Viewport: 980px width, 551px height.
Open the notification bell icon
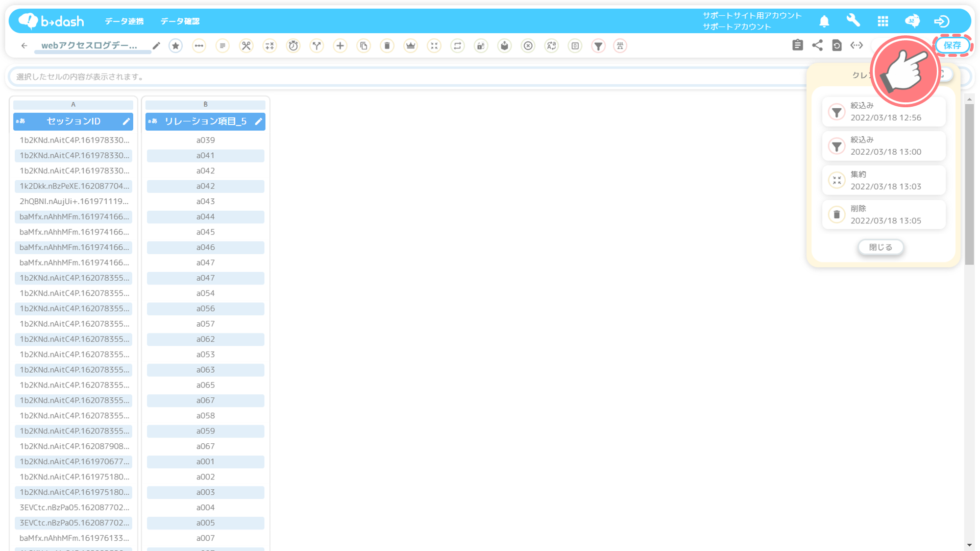coord(824,21)
